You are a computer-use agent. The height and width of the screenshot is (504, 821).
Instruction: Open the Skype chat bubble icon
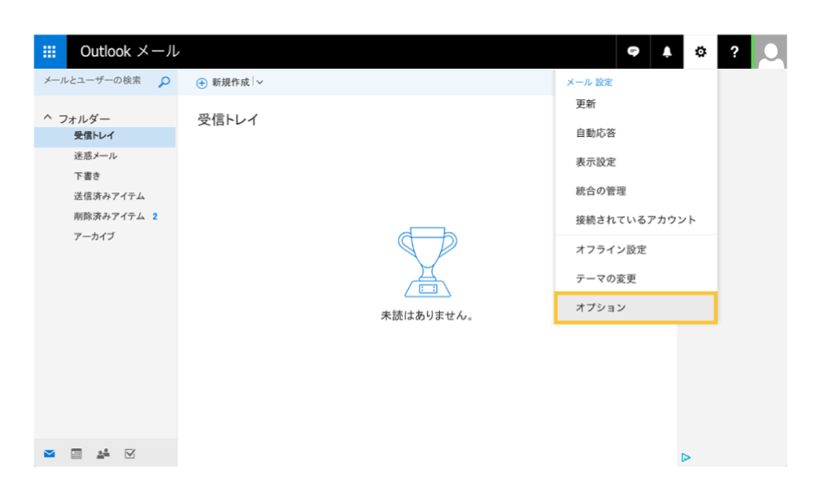click(633, 52)
